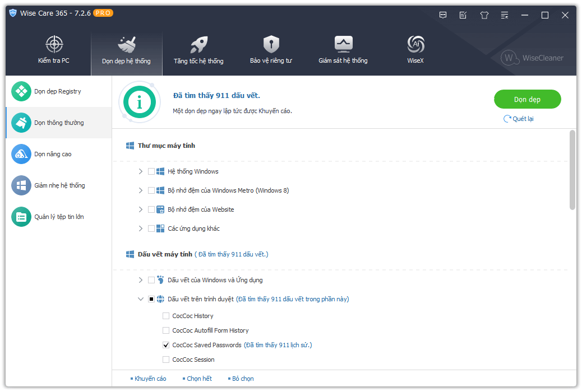Check Các ứng dụng khác checkbox

click(151, 228)
